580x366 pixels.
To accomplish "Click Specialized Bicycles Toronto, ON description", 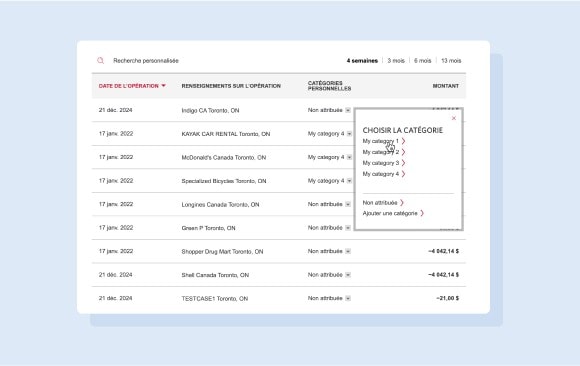I will pos(224,181).
